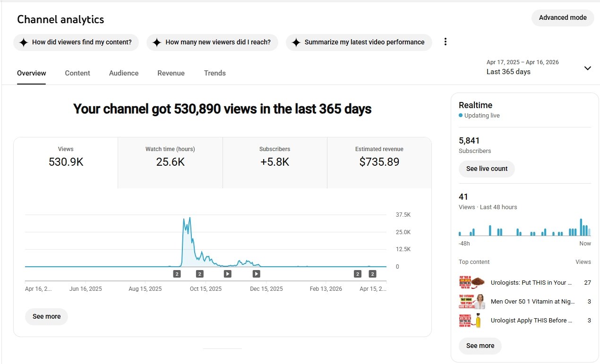The image size is (600, 364).
Task: Open the Trends tab
Action: click(215, 73)
